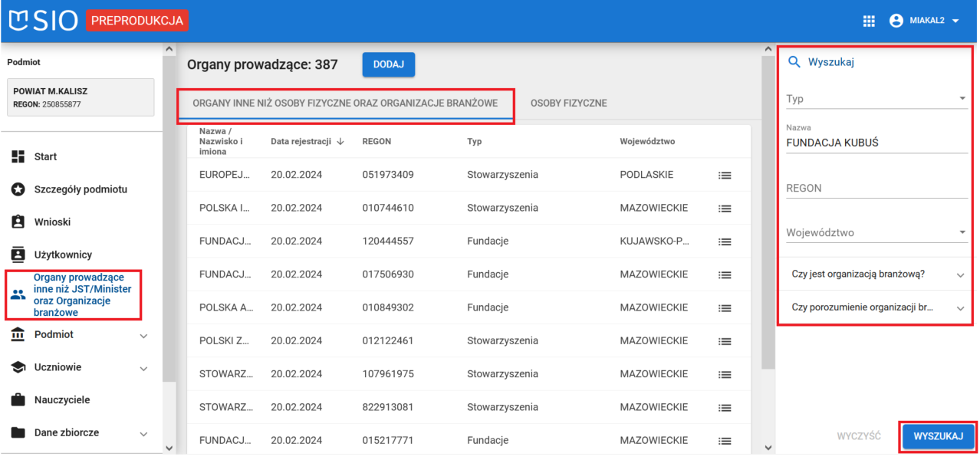The height and width of the screenshot is (460, 980).
Task: Select Organy inne niż osoby fizyczne tab
Action: coord(345,103)
